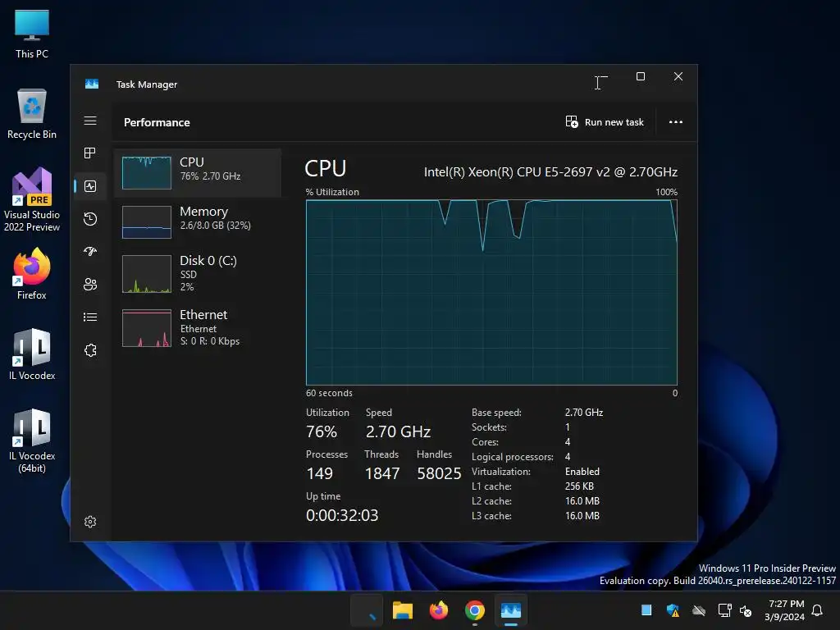Open the Users page icon

(90, 284)
